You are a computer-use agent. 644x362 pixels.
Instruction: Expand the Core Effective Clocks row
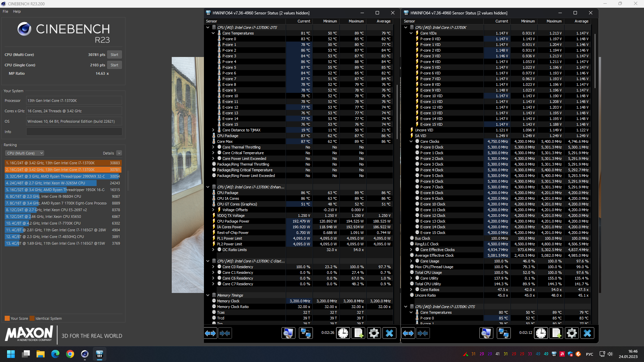point(411,250)
